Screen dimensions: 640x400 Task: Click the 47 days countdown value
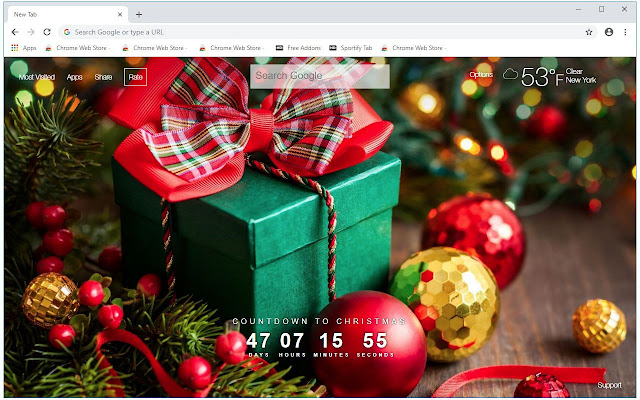click(x=258, y=340)
